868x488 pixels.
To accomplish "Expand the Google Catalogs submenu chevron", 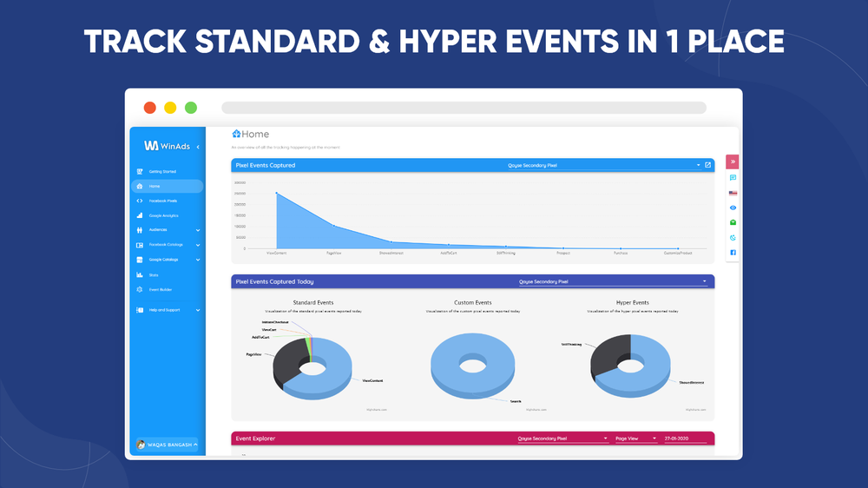I will tap(198, 260).
